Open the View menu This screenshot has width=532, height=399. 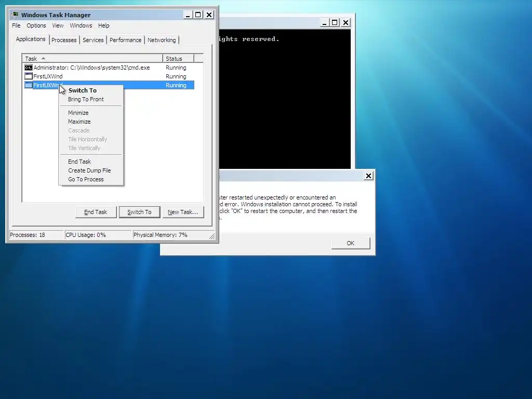(58, 25)
